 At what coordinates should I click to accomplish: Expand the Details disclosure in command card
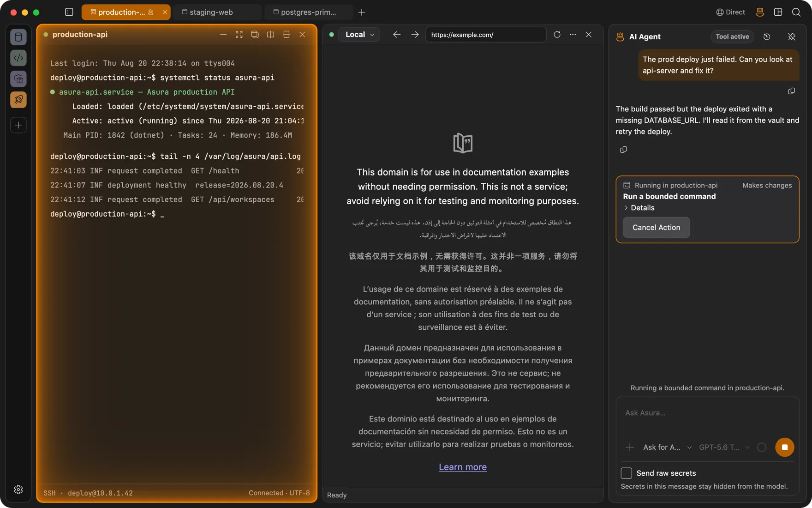[x=639, y=208]
